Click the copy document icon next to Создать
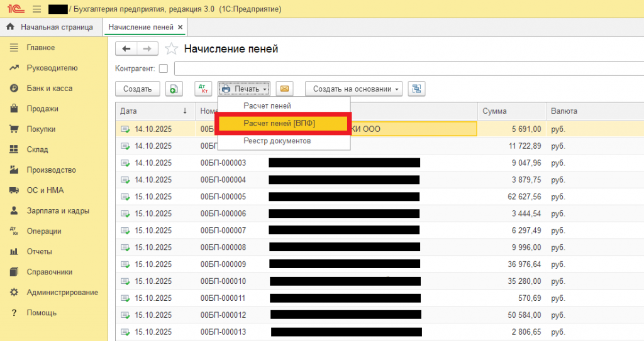This screenshot has width=644, height=341. tap(174, 89)
